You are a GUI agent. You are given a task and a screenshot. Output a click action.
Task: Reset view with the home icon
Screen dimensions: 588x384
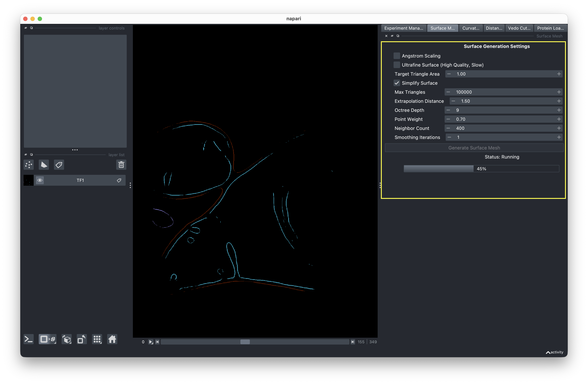click(x=112, y=339)
